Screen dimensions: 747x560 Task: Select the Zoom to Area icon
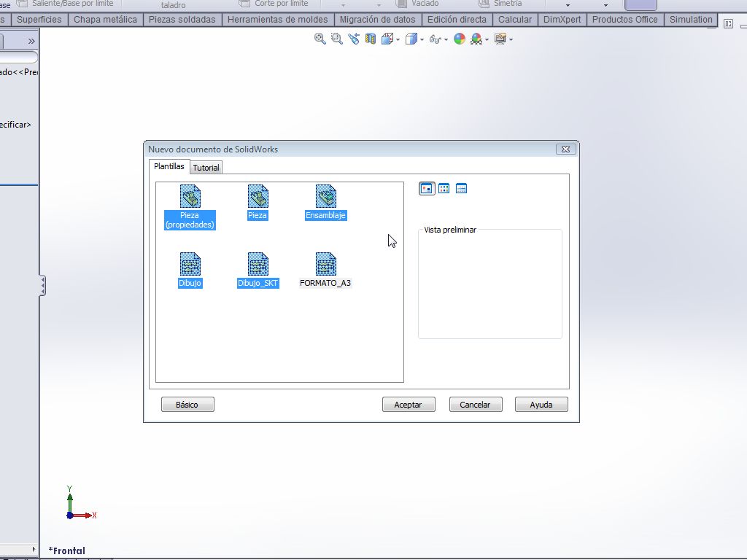point(337,39)
